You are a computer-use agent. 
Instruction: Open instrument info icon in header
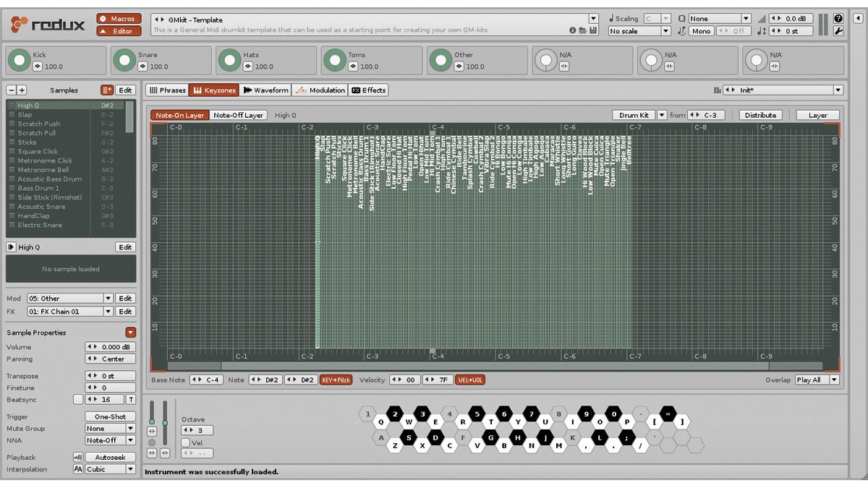pos(573,31)
